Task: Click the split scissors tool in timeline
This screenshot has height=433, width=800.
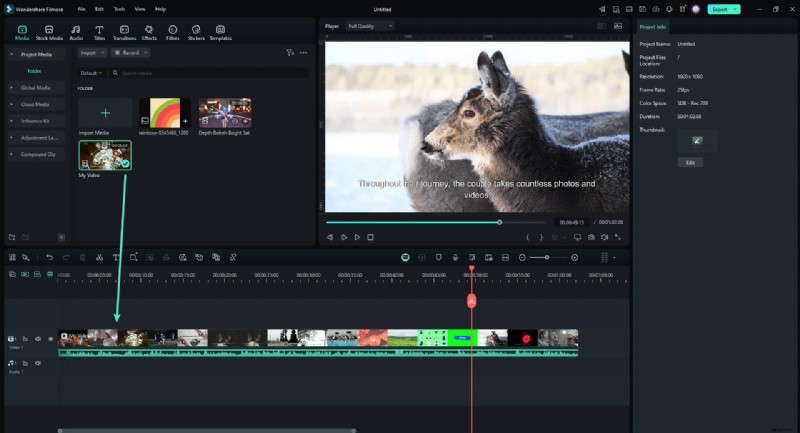Action: click(x=99, y=257)
